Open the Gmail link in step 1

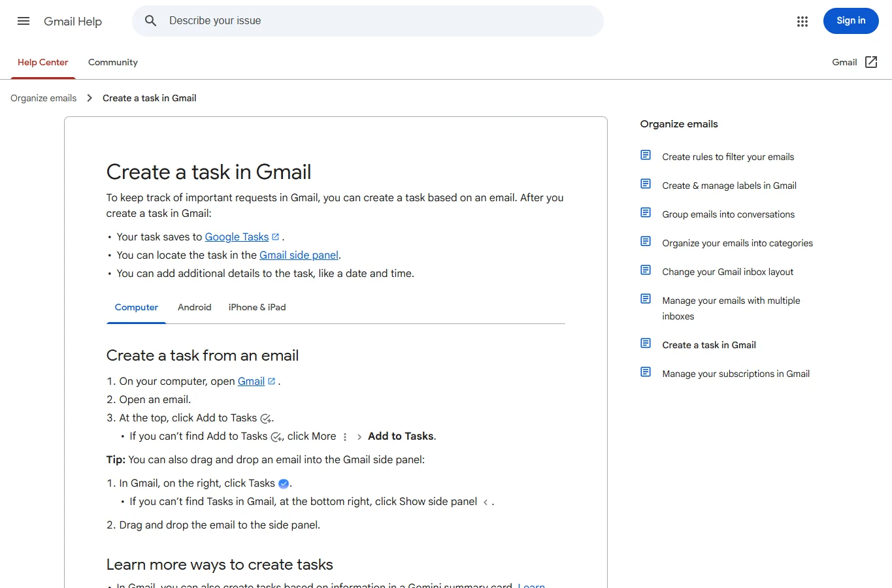click(251, 382)
